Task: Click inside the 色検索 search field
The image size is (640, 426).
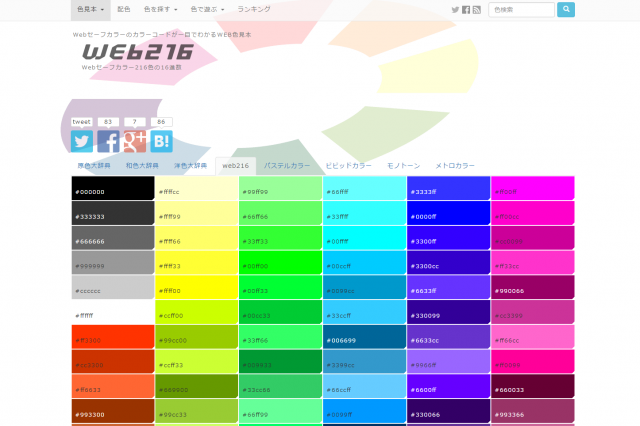Action: [521, 9]
